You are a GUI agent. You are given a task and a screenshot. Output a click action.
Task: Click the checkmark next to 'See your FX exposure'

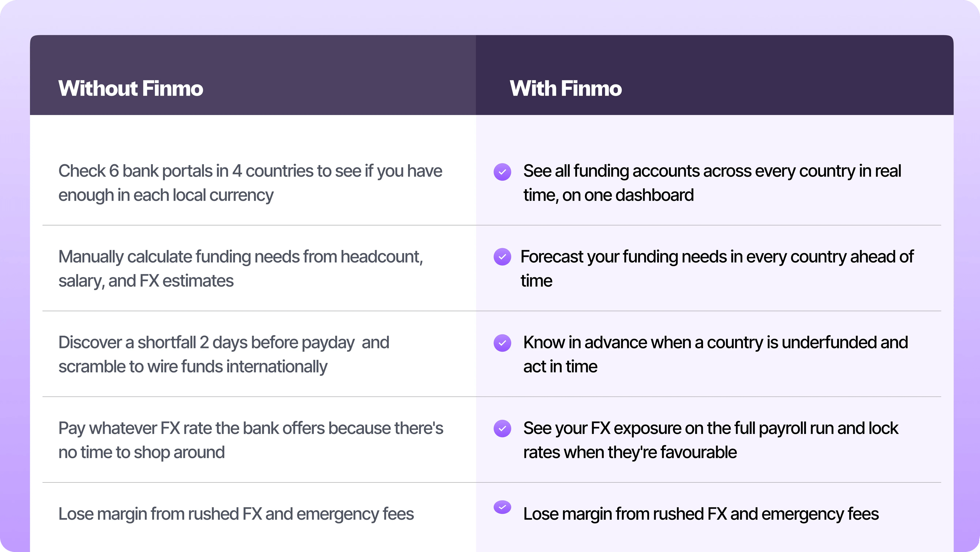[x=502, y=429]
